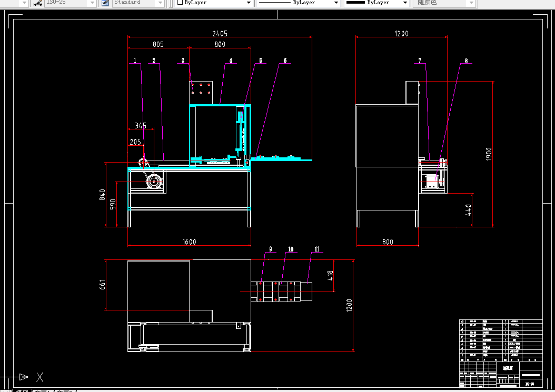Open the ByLayer linetype dropdown
This screenshot has width=555, height=392.
336,3
